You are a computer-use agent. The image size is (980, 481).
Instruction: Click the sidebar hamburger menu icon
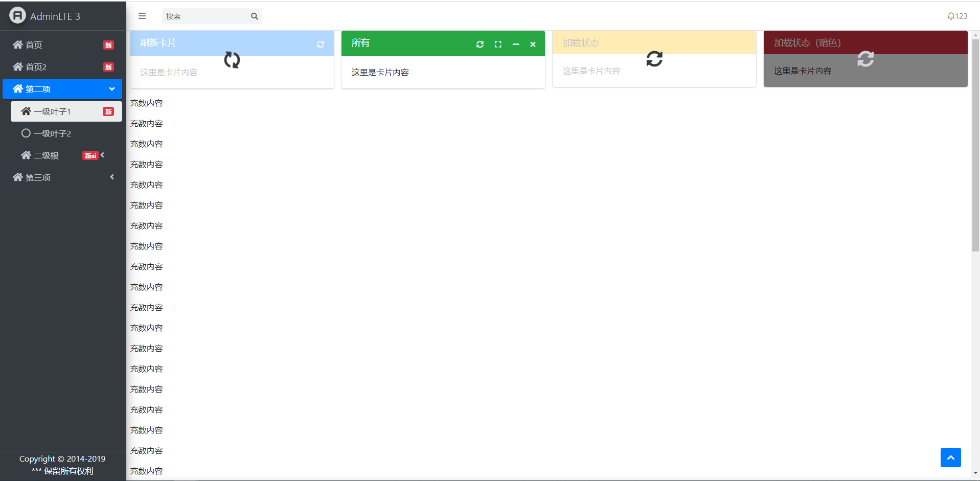(142, 16)
